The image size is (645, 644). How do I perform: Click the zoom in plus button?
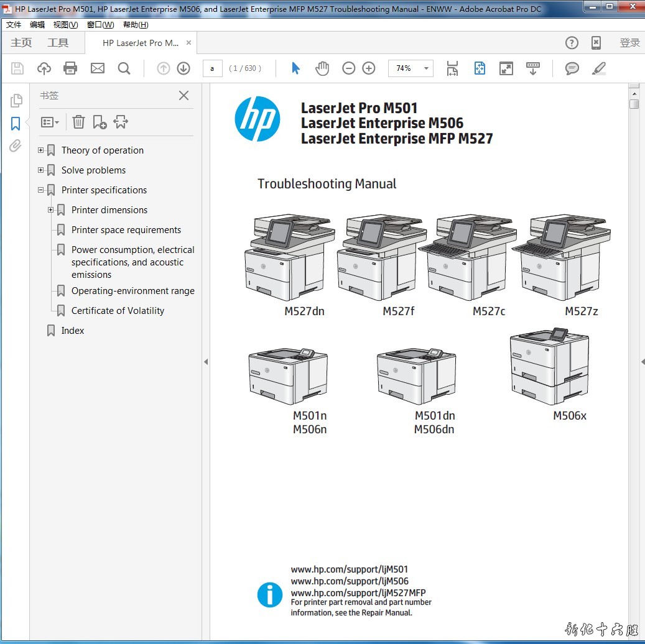(x=369, y=68)
